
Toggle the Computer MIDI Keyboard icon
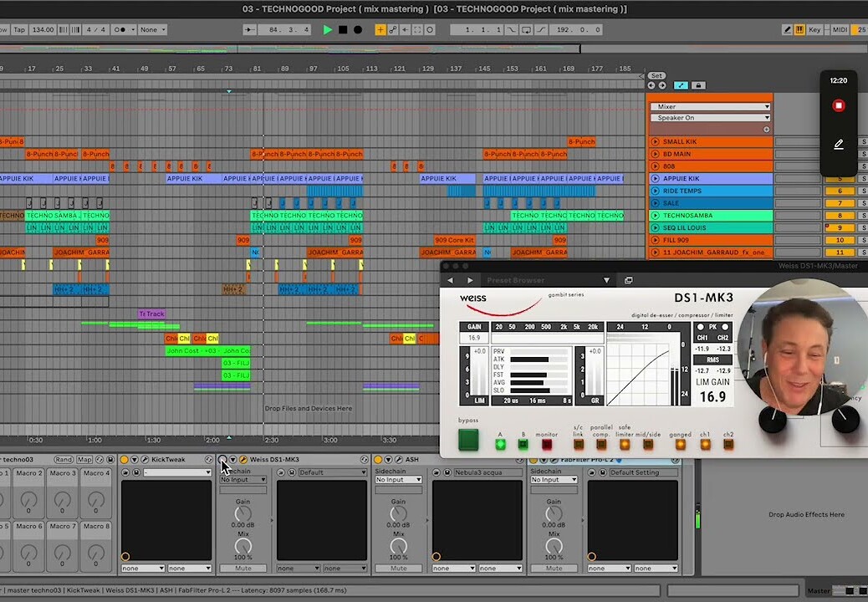(x=799, y=30)
